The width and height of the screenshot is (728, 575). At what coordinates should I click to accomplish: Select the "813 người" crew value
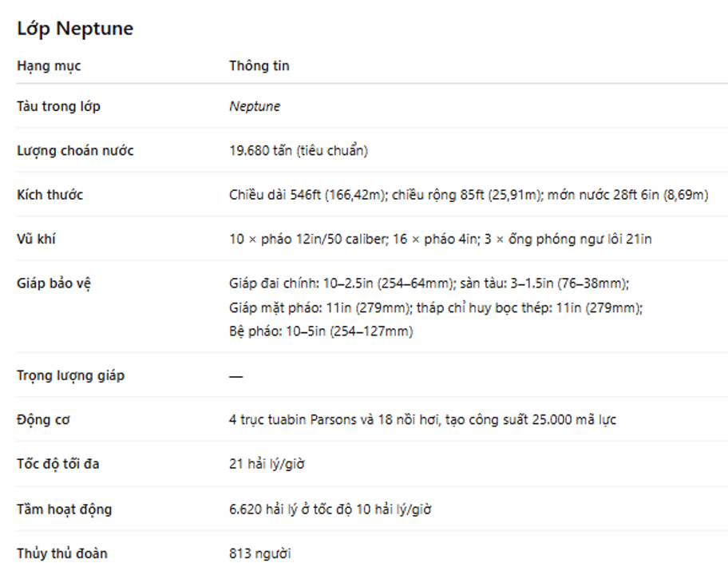[259, 553]
